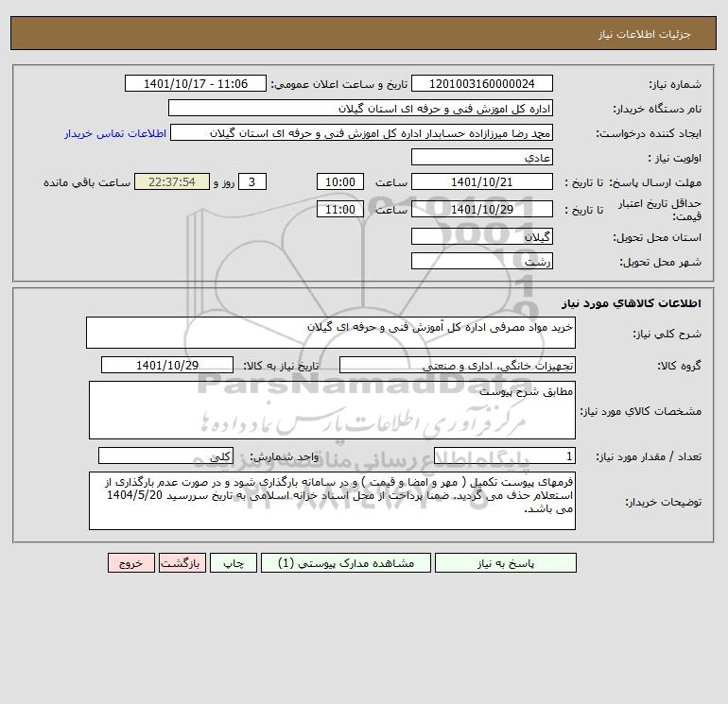This screenshot has width=728, height=704.
Task: Click the remaining days field showing 3
Action: tap(252, 182)
